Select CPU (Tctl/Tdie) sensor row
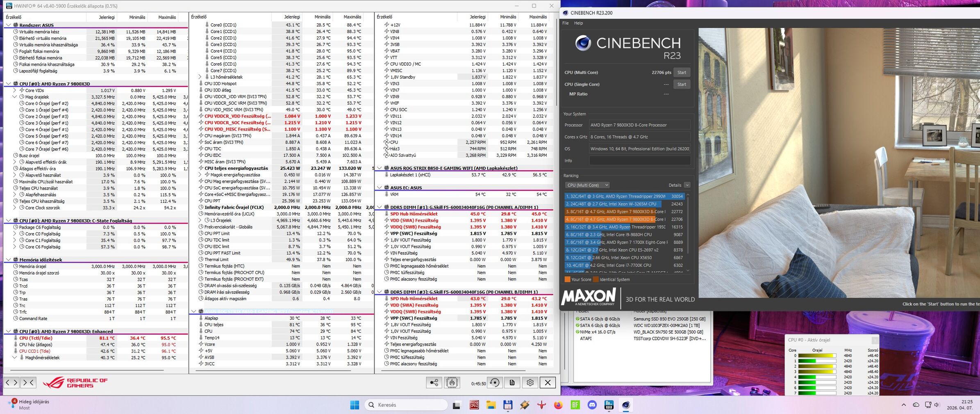This screenshot has height=414, width=980. [95, 338]
